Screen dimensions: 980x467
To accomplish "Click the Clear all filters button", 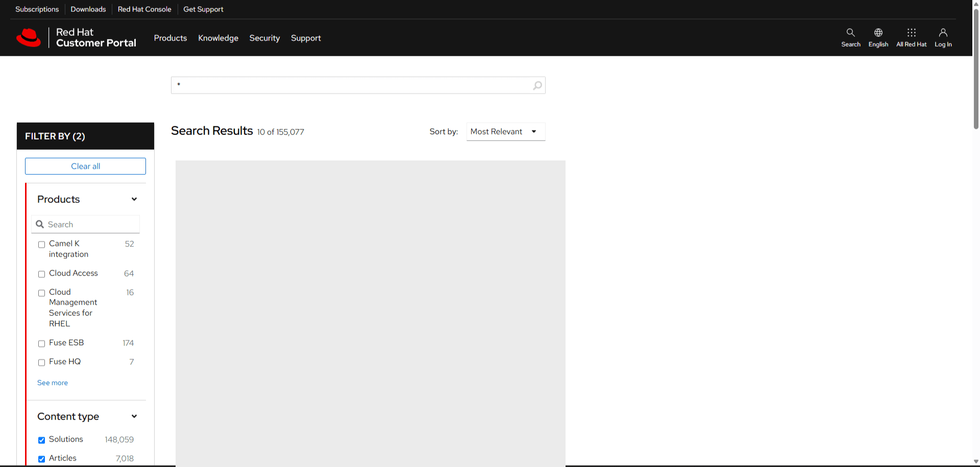I will tap(85, 166).
